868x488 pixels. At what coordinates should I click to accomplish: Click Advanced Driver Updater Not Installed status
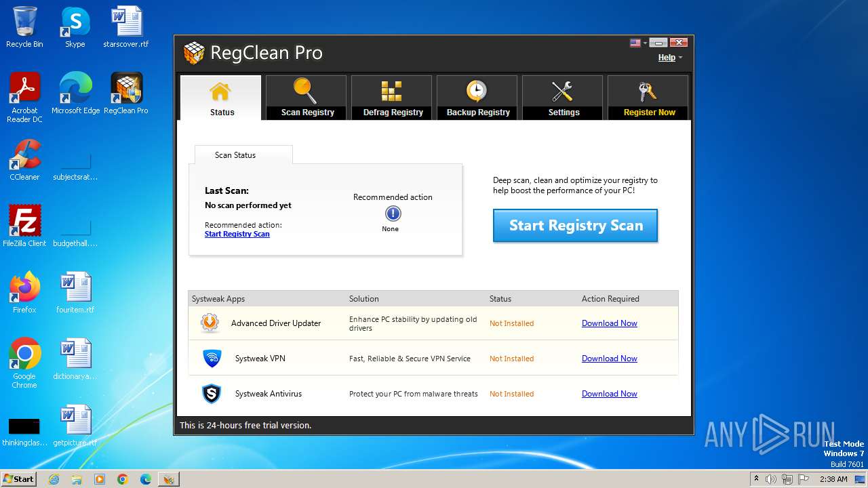coord(511,323)
